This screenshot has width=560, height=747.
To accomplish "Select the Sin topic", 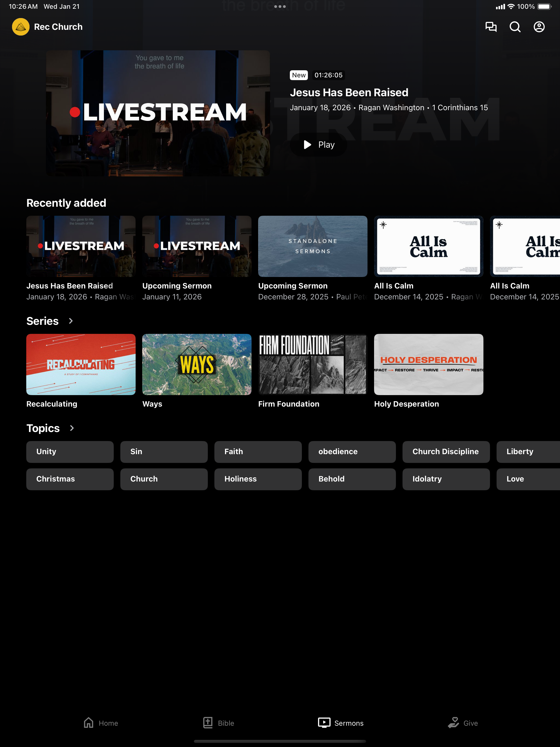I will pos(164,451).
